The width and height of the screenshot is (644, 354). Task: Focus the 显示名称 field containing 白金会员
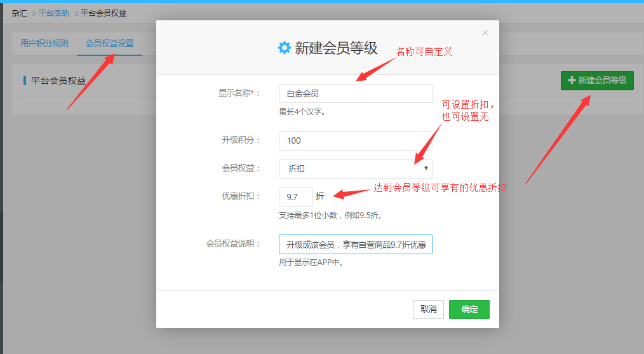coord(355,93)
